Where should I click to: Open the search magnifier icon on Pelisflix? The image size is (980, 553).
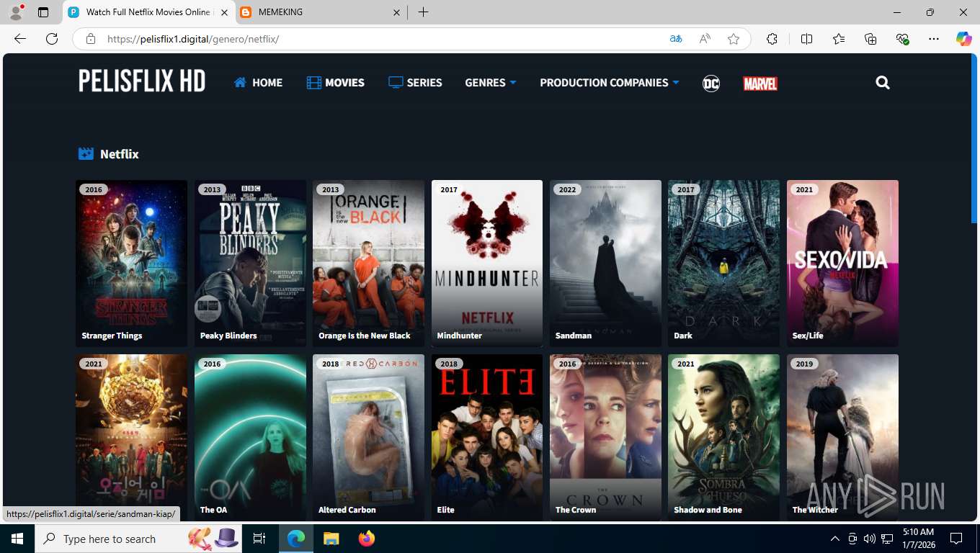click(883, 83)
